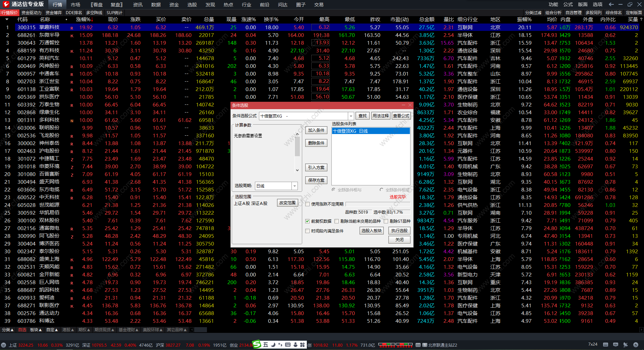Uncheck the 前复权数据 checkbox

tap(307, 221)
